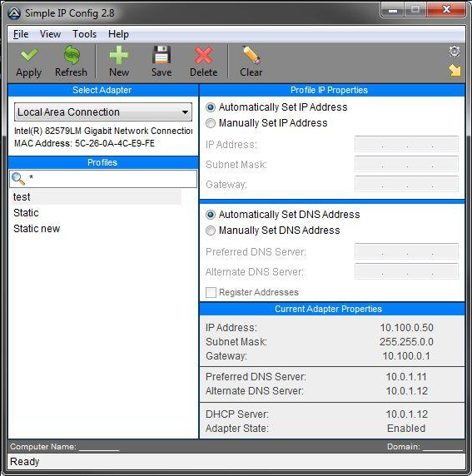The height and width of the screenshot is (476, 472).
Task: Open the Tools menu
Action: pyautogui.click(x=84, y=34)
